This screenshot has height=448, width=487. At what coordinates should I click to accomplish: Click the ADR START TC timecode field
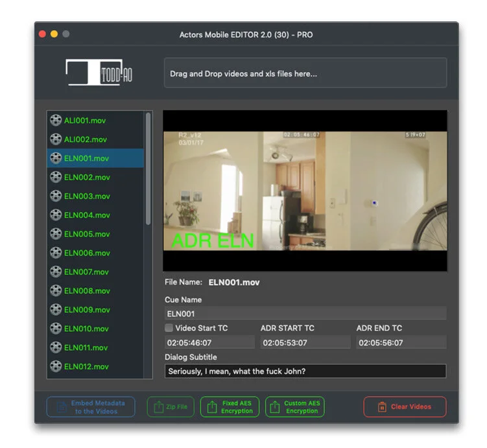point(305,342)
